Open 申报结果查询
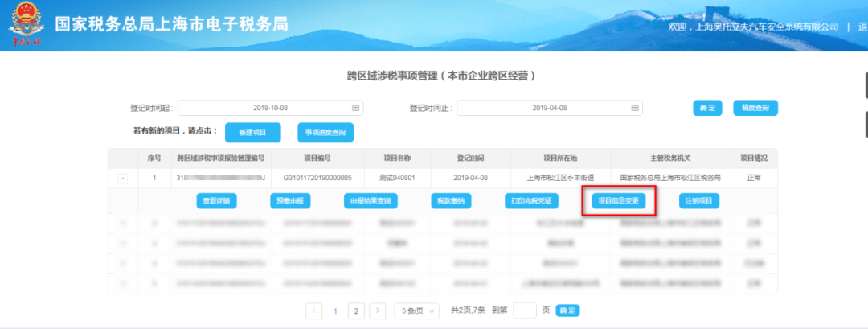 click(371, 201)
